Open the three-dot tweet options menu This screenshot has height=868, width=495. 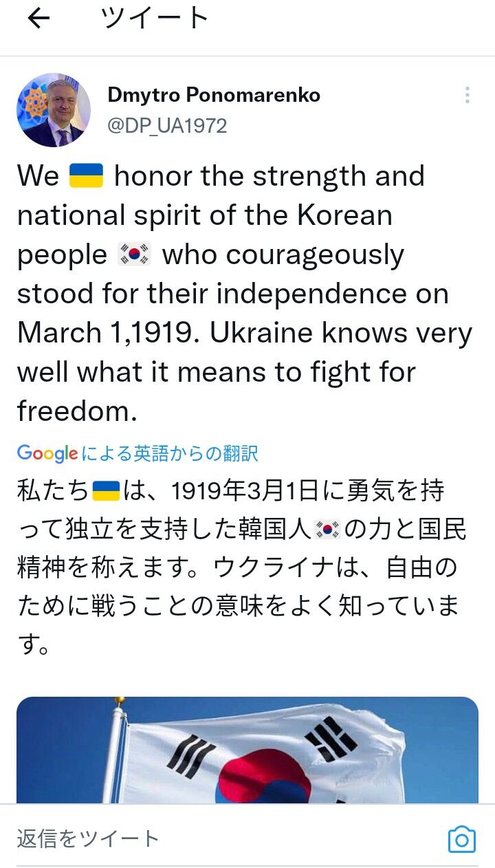tap(467, 95)
